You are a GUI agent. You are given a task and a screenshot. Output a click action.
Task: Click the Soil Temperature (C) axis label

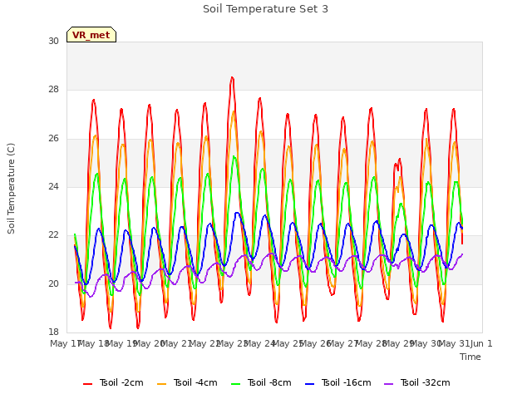tap(11, 189)
